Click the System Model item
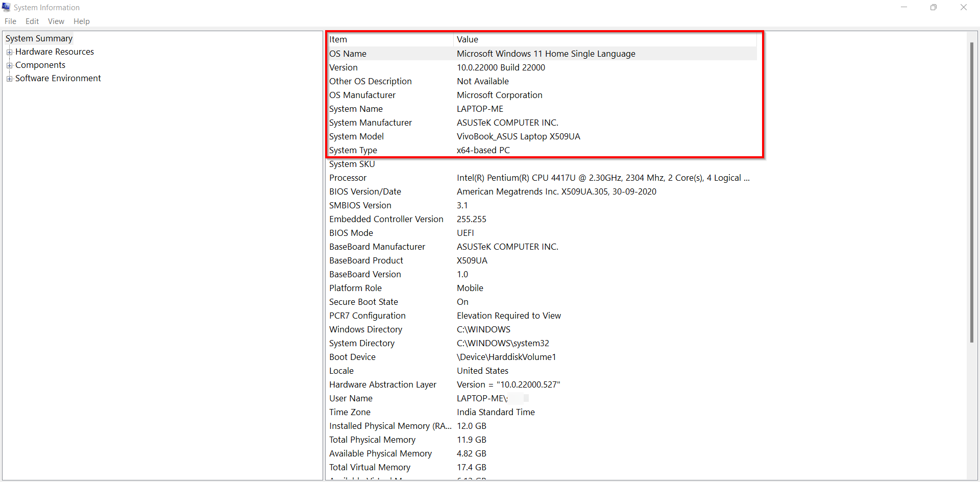This screenshot has width=980, height=482. [x=356, y=136]
